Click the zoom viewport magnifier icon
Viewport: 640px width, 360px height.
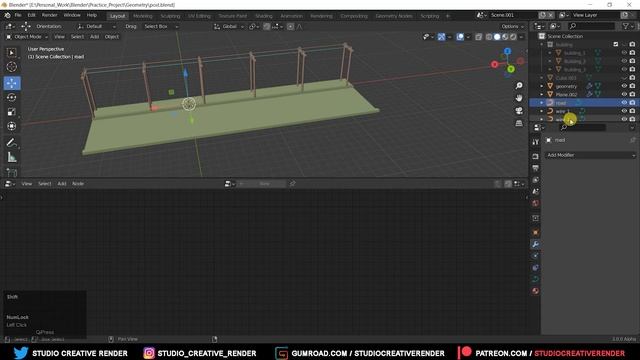click(x=519, y=85)
